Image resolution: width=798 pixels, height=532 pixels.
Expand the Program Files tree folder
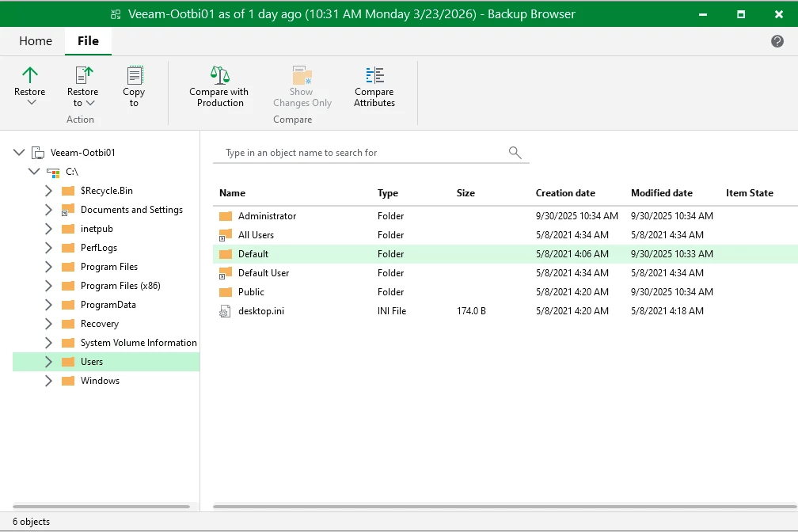tap(48, 267)
